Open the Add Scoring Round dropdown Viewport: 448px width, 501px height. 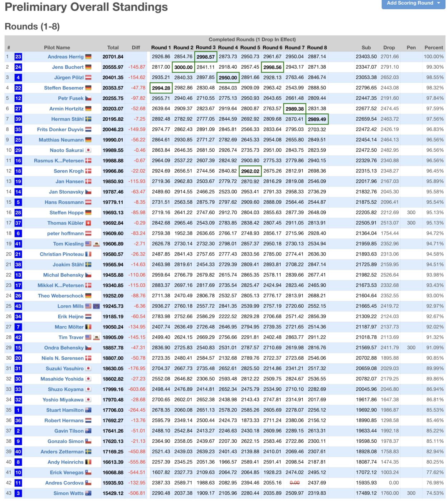pyautogui.click(x=413, y=3)
